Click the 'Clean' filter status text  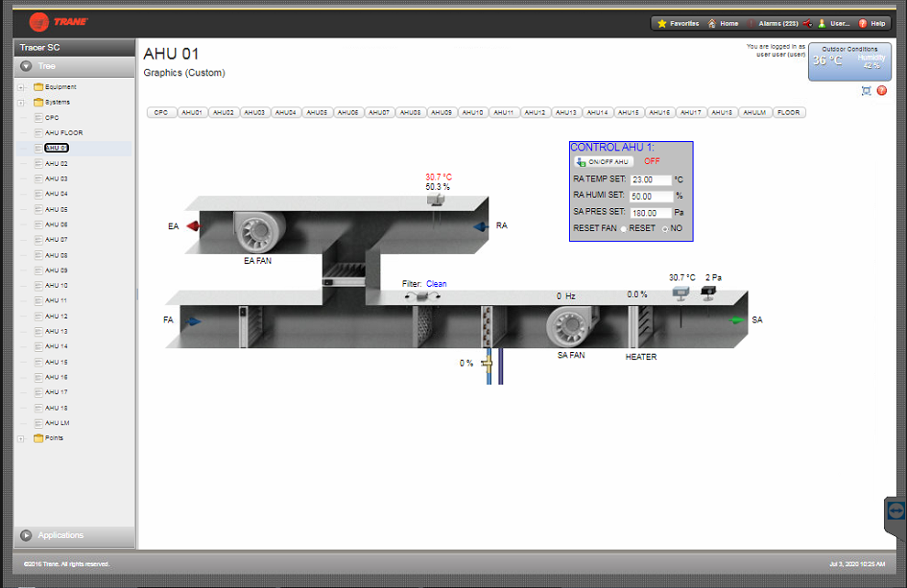[x=436, y=284]
